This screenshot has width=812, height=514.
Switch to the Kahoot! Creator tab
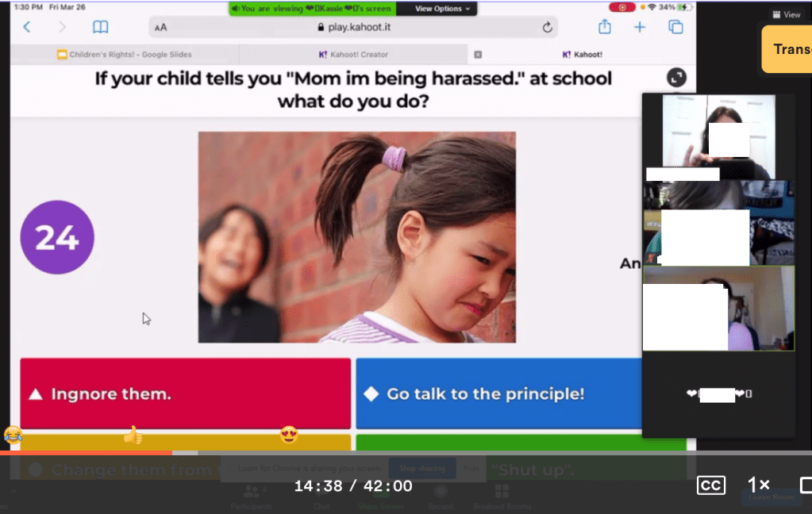[x=352, y=55]
